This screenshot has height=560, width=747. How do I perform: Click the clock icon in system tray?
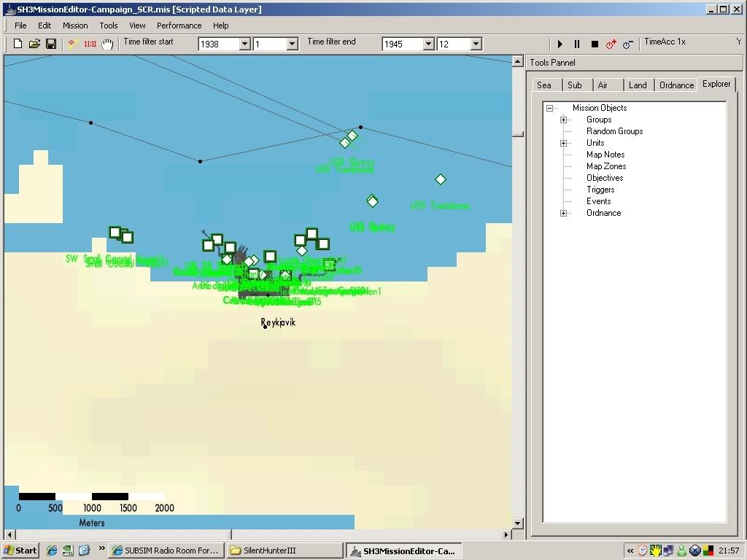(643, 551)
